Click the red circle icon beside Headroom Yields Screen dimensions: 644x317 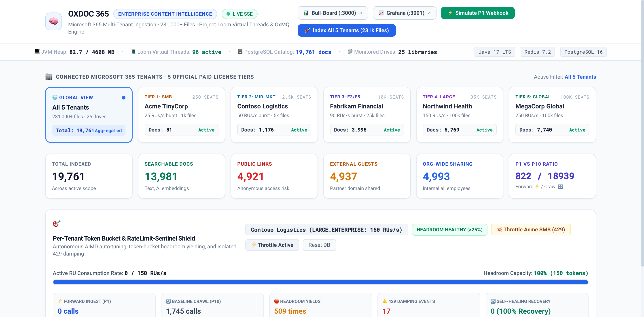tap(277, 301)
